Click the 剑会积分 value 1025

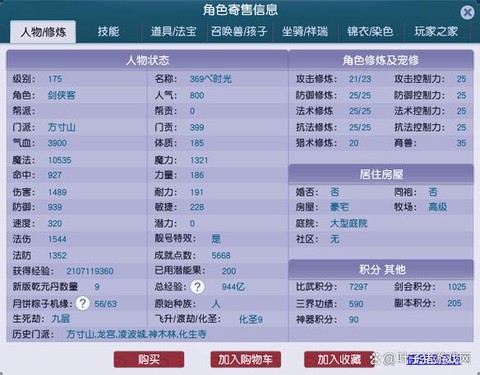click(x=457, y=287)
